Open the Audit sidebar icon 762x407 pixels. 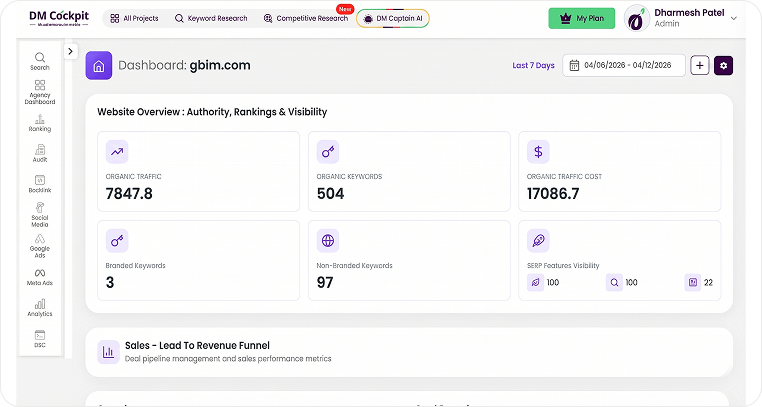pyautogui.click(x=40, y=153)
